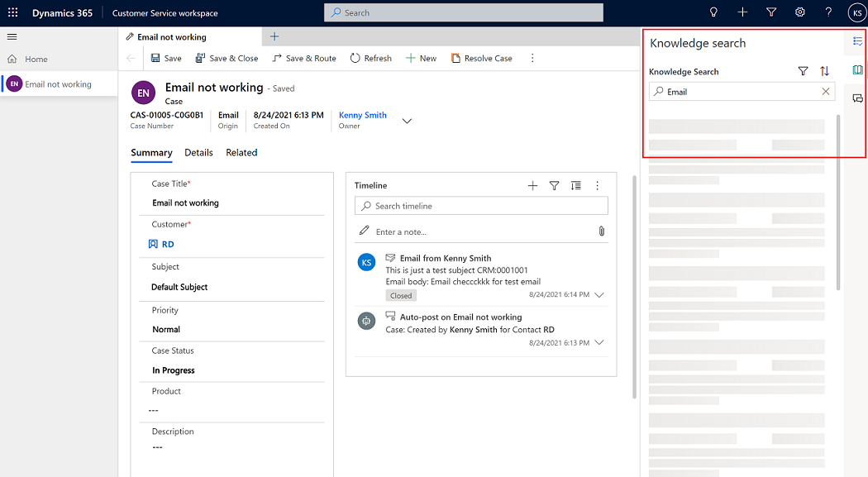Image resolution: width=868 pixels, height=477 pixels.
Task: Filter the Timeline records
Action: (554, 185)
